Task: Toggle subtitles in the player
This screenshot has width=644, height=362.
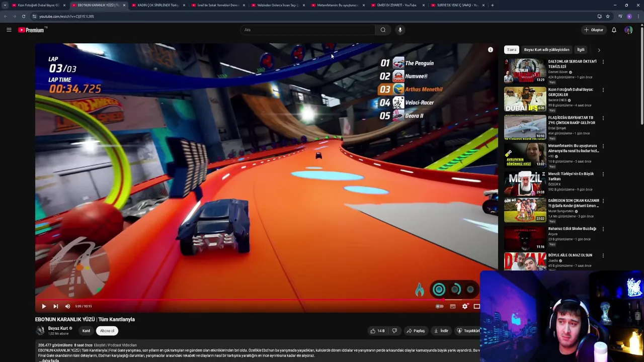Action: (452, 306)
